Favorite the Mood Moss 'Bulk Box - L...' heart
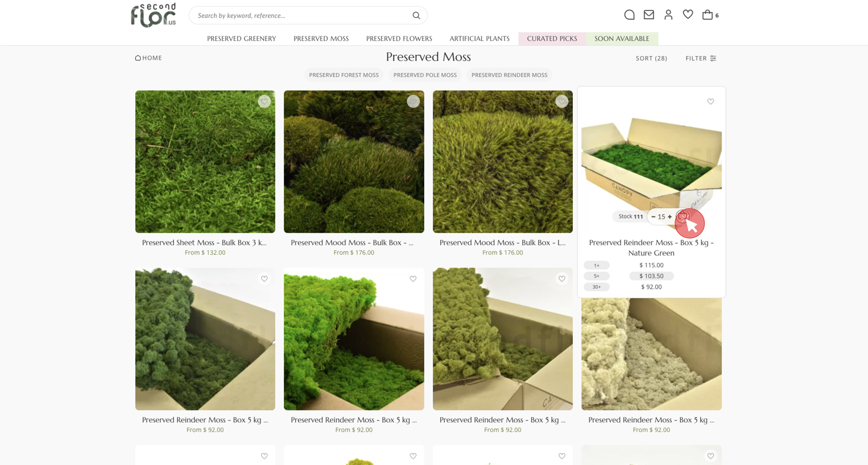868x465 pixels. tap(562, 101)
